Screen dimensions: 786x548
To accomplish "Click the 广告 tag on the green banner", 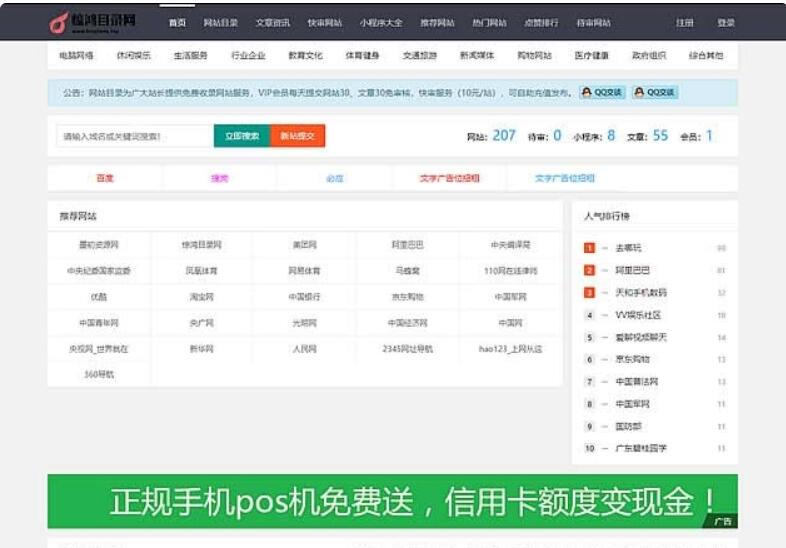I will [721, 521].
